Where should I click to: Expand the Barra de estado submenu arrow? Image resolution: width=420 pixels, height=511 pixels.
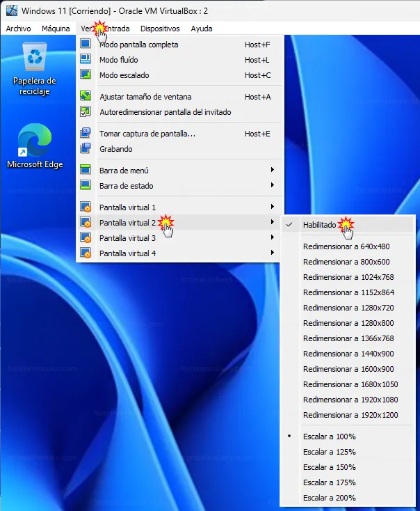272,185
